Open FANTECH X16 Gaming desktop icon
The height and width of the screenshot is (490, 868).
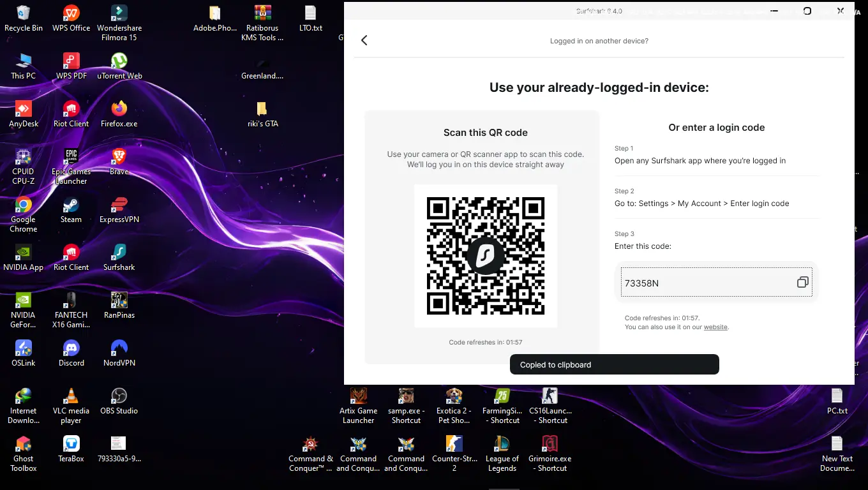[71, 310]
